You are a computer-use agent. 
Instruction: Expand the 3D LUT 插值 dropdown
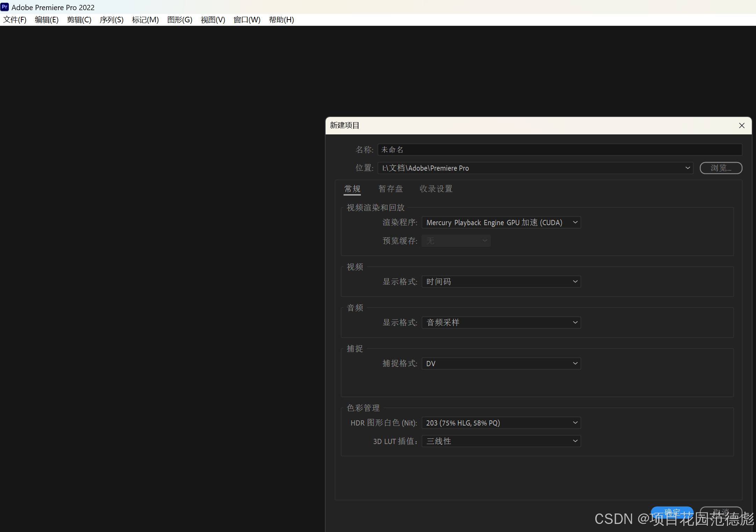[x=501, y=441]
